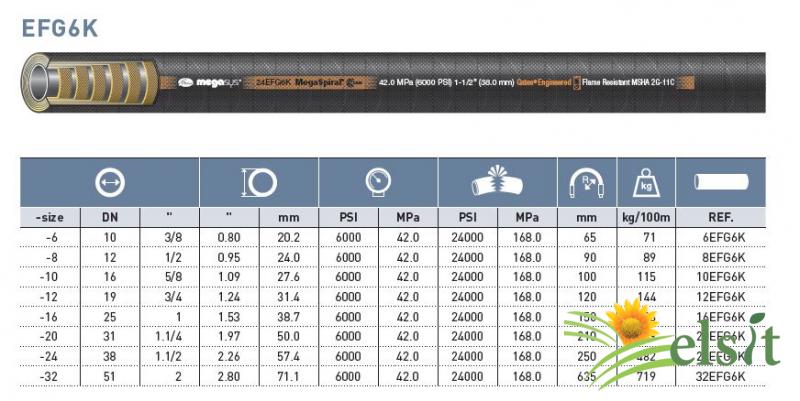Select inch size '1.1/2' cell
Viewport: 800px width, 401px height.
click(169, 357)
